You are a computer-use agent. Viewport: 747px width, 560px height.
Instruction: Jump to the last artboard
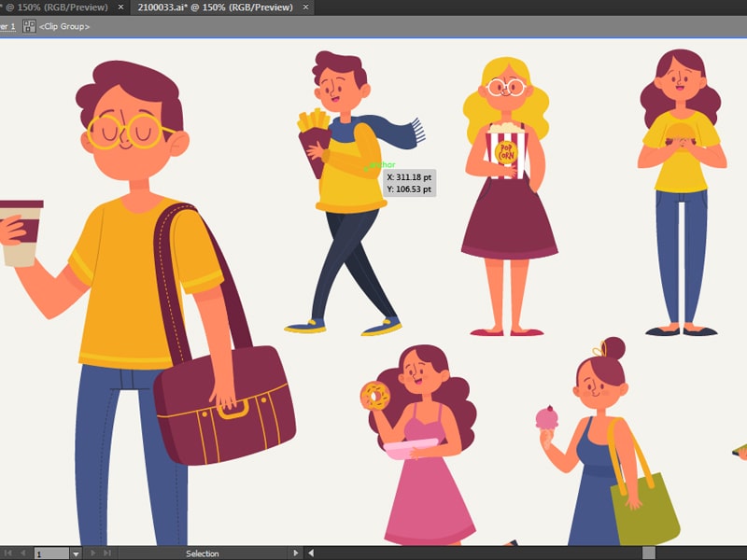[x=106, y=553]
